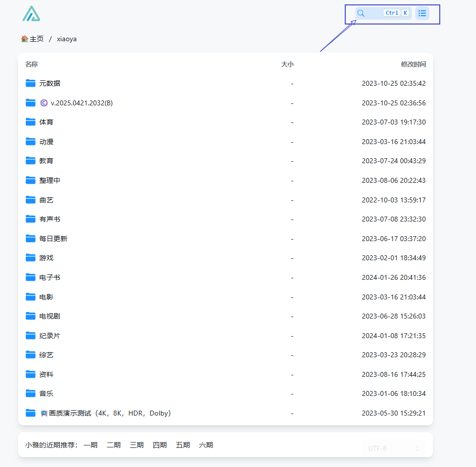The height and width of the screenshot is (467, 476).
Task: Click the 曲艺 folder name
Action: pos(46,200)
